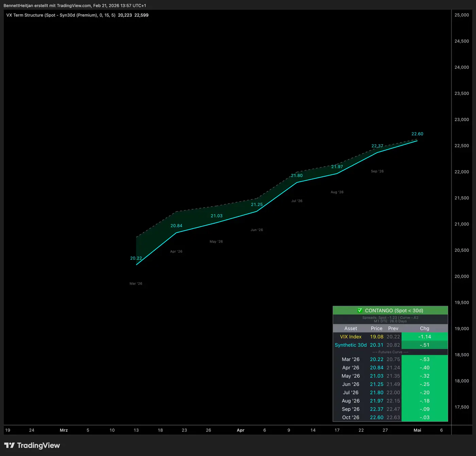This screenshot has height=456, width=476.
Task: Click the Apr '26 previous value 21.24
Action: pos(393,368)
